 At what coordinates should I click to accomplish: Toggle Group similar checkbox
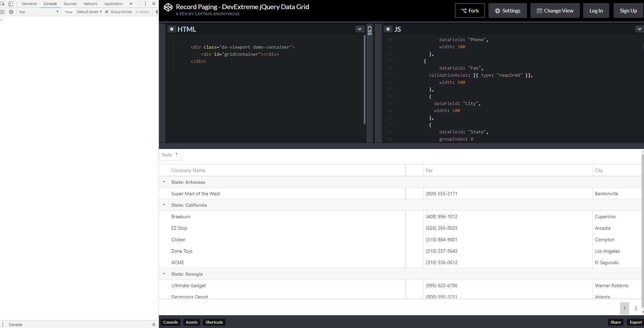coord(107,12)
